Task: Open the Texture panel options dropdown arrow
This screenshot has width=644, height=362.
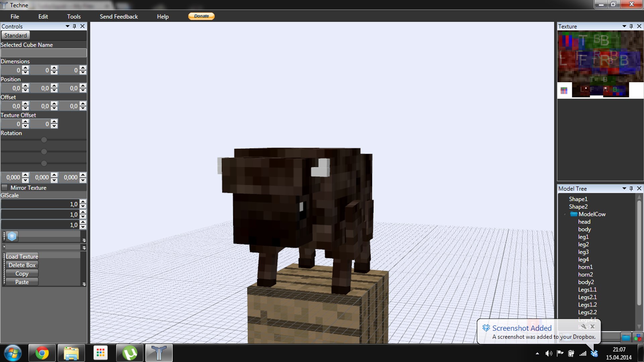Action: click(x=624, y=26)
